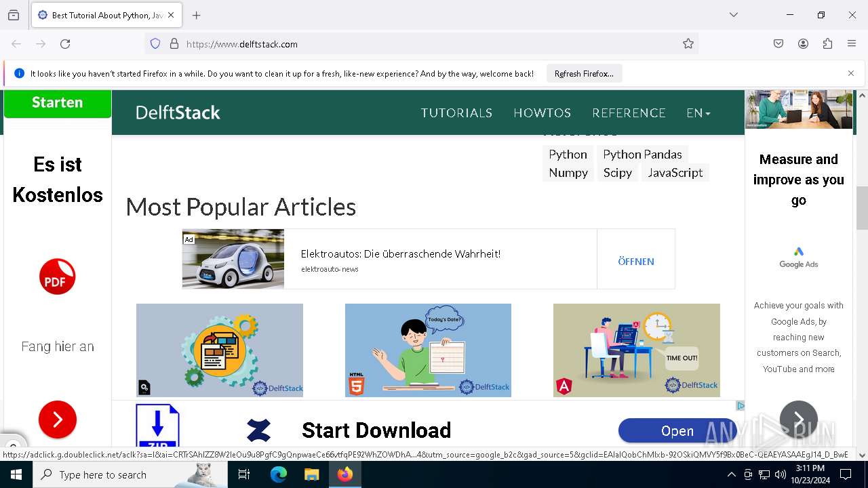Bookmark this page with the star icon
This screenshot has height=488, width=868.
(x=688, y=44)
